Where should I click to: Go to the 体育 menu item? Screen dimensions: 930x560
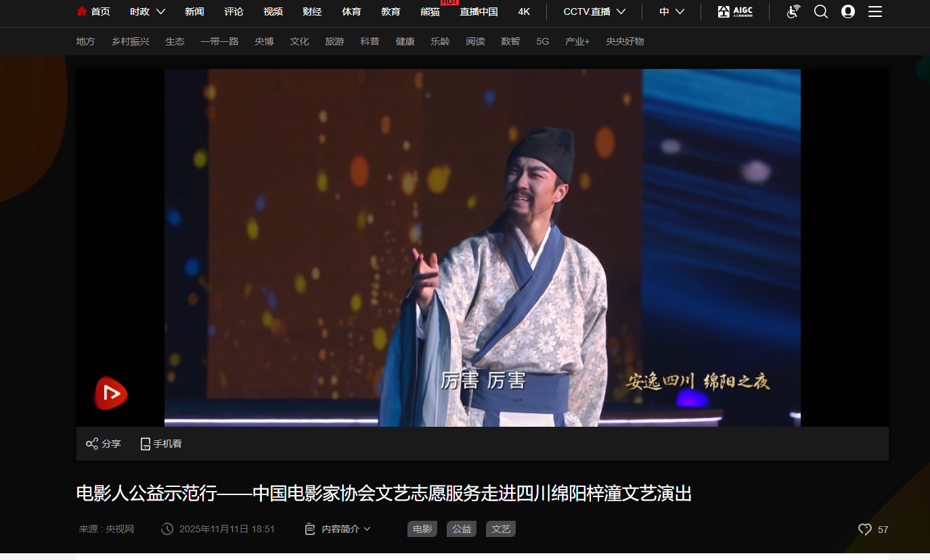(x=351, y=11)
